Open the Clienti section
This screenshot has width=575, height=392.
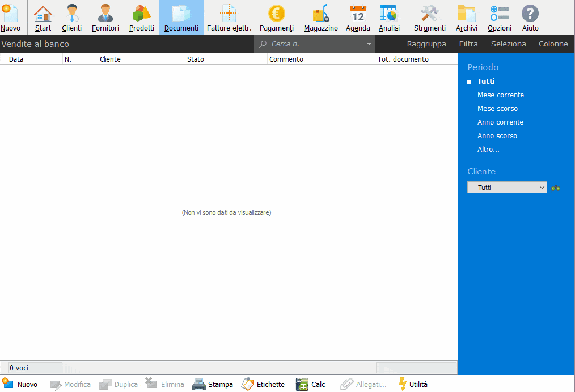[x=71, y=18]
